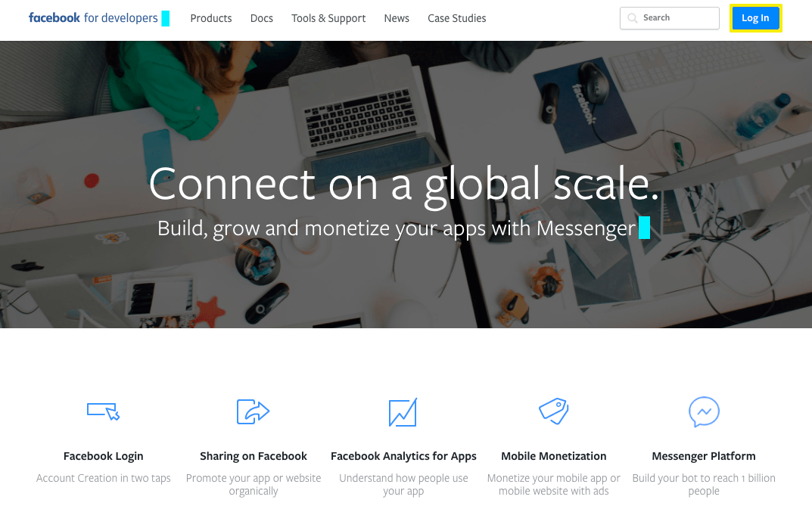
Task: Open the Facebook Login heading link
Action: pyautogui.click(x=103, y=456)
